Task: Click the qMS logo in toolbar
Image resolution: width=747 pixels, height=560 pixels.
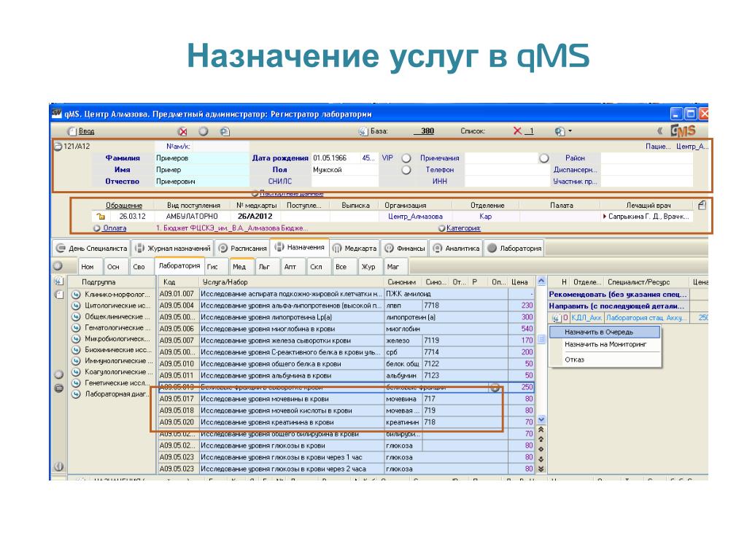Action: coord(683,131)
